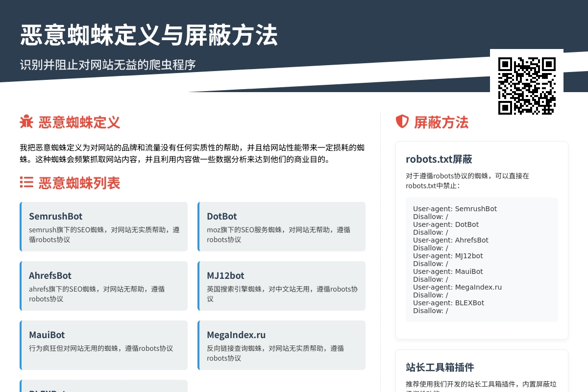The width and height of the screenshot is (588, 392).
Task: Click the 恶意蜘蛛定义 section heading
Action: (79, 122)
